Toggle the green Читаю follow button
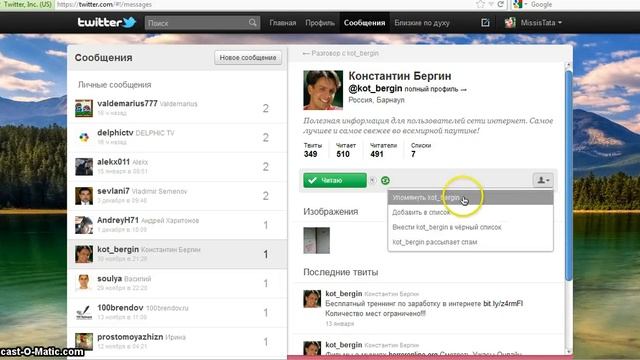Image resolution: width=640 pixels, height=360 pixels. point(335,180)
